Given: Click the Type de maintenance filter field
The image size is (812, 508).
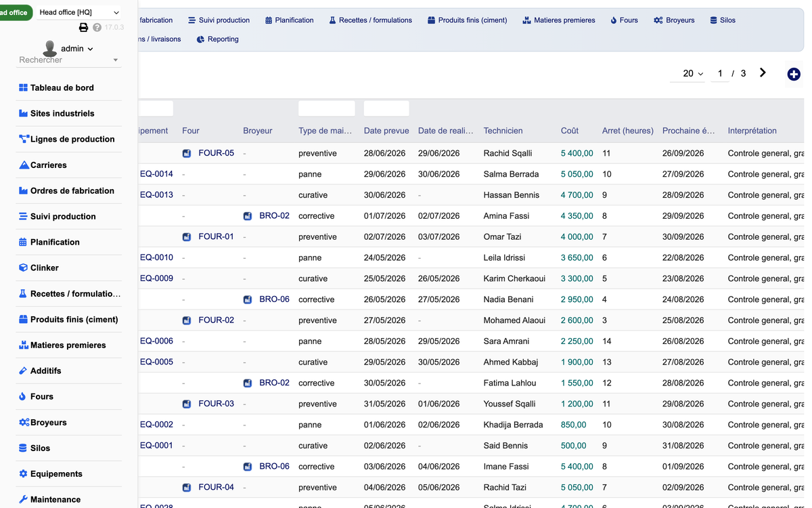Looking at the screenshot, I should pos(327,108).
